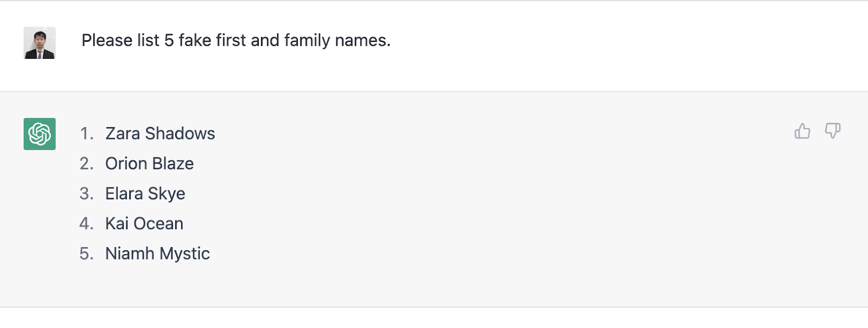
Task: Click the word "Please" in the prompt
Action: pyautogui.click(x=107, y=40)
